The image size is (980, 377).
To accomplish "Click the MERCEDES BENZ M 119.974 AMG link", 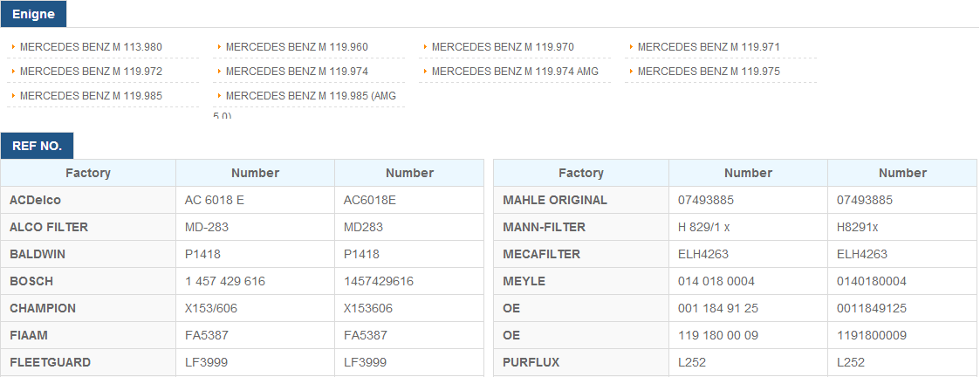I will [515, 72].
